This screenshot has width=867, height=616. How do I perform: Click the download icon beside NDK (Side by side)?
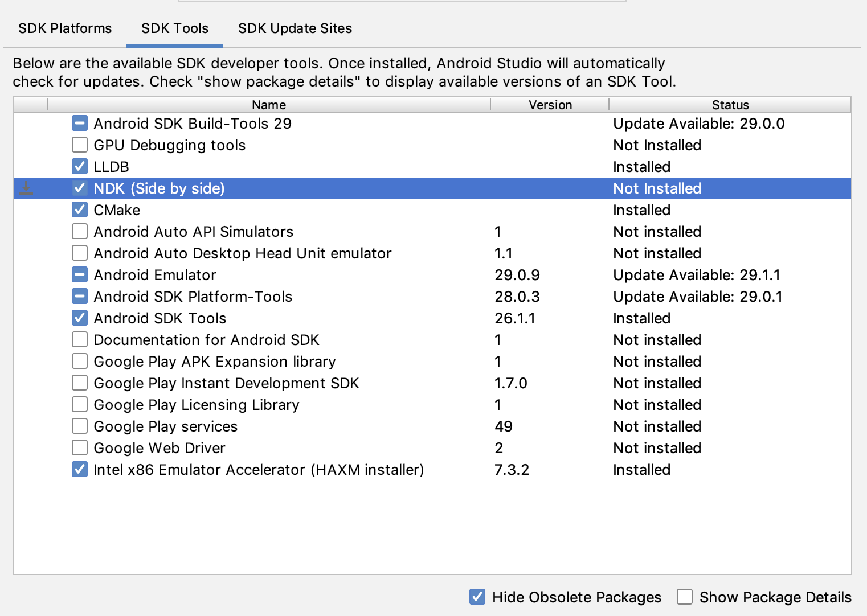[x=26, y=188]
